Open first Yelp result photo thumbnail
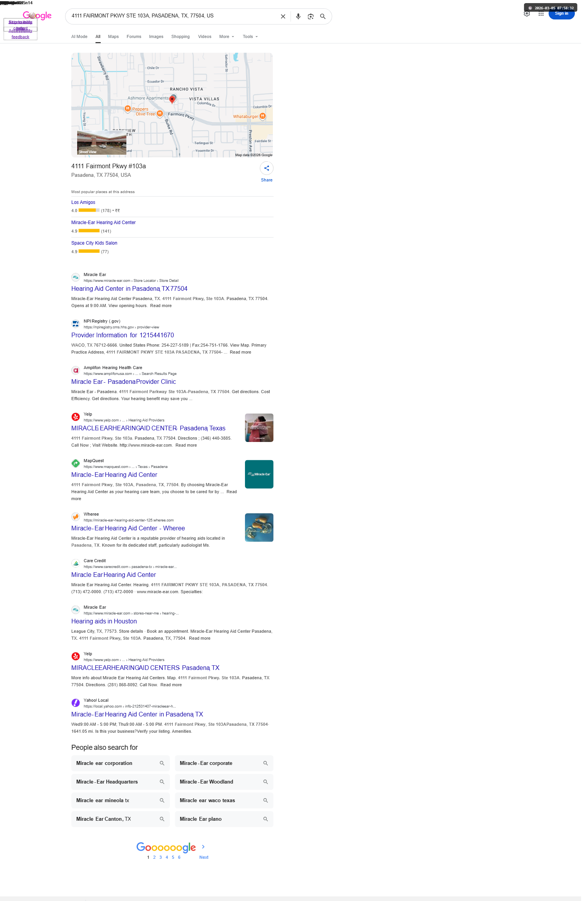 (x=259, y=428)
